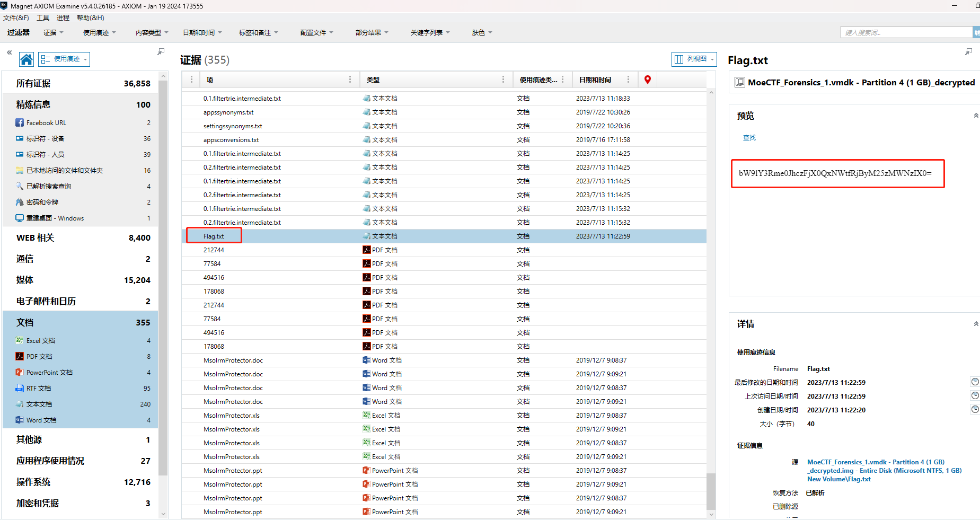Image resolution: width=980 pixels, height=520 pixels.
Task: Select appsconversions.txt row
Action: (444, 139)
